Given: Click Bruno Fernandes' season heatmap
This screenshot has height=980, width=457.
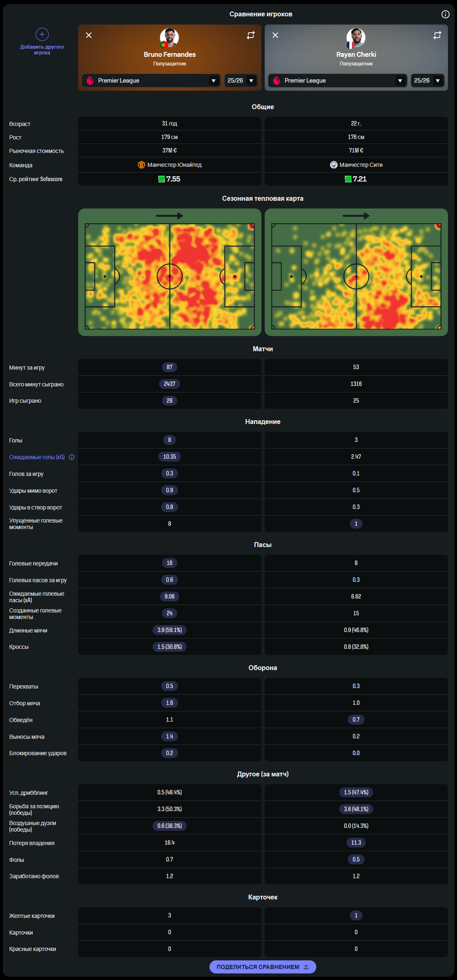Looking at the screenshot, I should [169, 272].
